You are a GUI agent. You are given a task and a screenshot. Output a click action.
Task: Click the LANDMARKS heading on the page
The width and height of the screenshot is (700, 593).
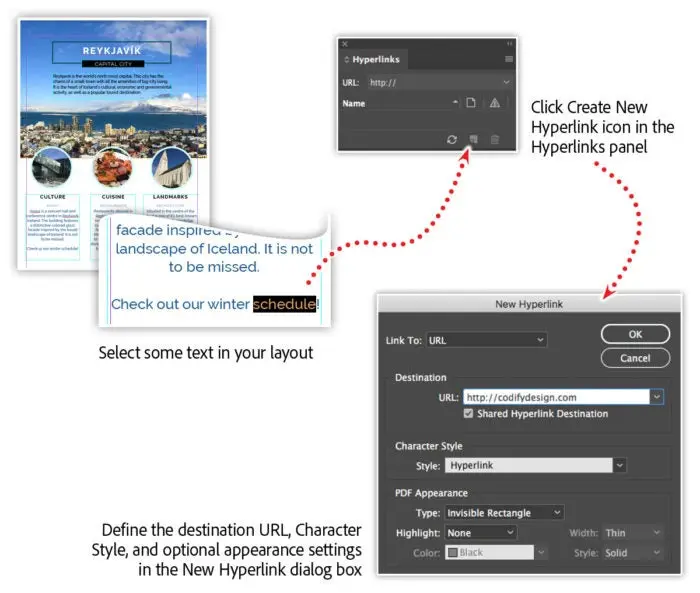(170, 197)
